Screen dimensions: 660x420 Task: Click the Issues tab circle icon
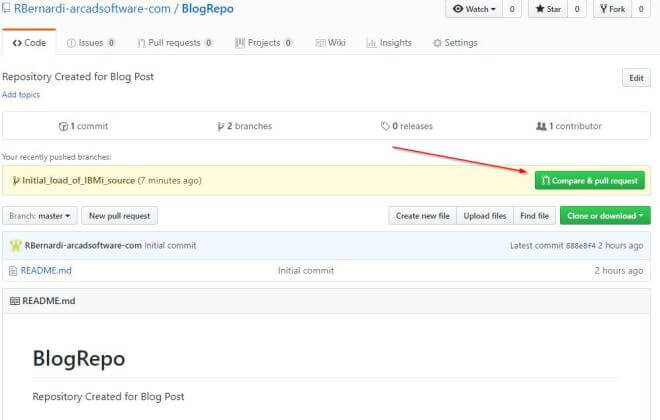[x=71, y=43]
